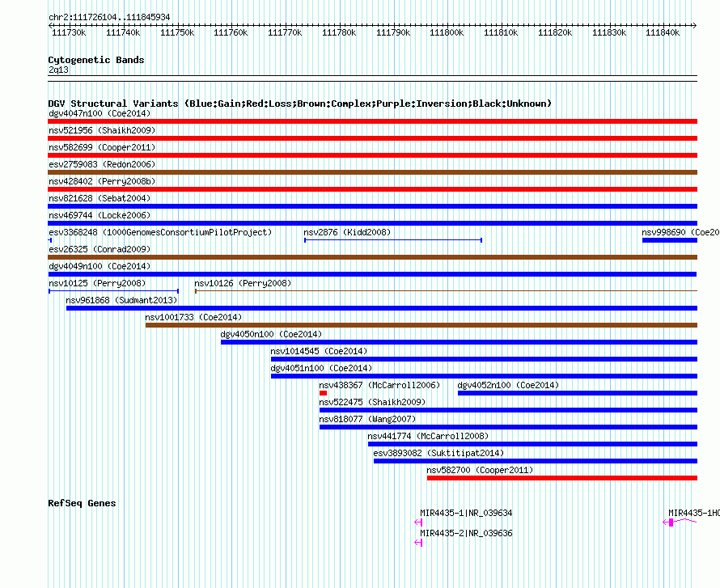This screenshot has height=588, width=720.
Task: Click the MIR4435-1 magenta gene arrow glyph
Action: tap(418, 522)
